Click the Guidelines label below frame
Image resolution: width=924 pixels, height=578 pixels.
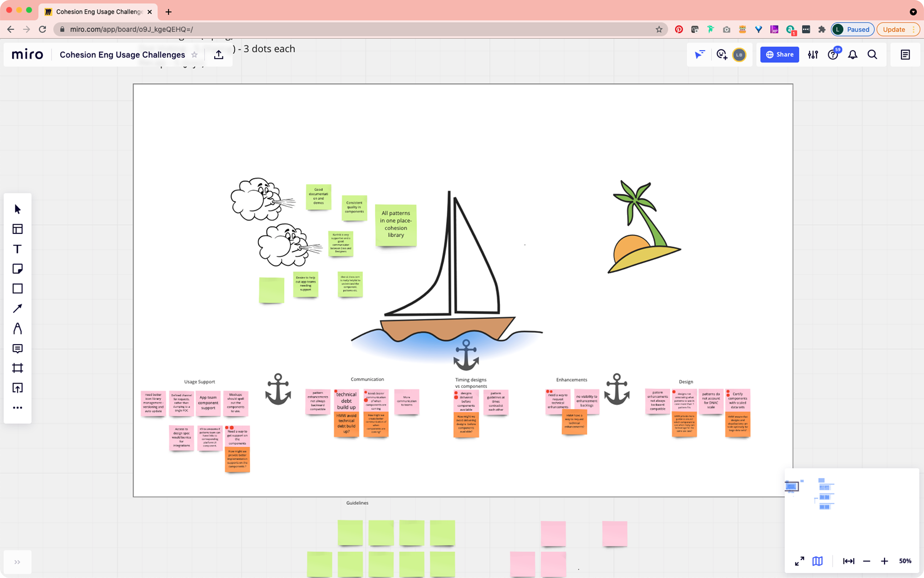(x=357, y=503)
